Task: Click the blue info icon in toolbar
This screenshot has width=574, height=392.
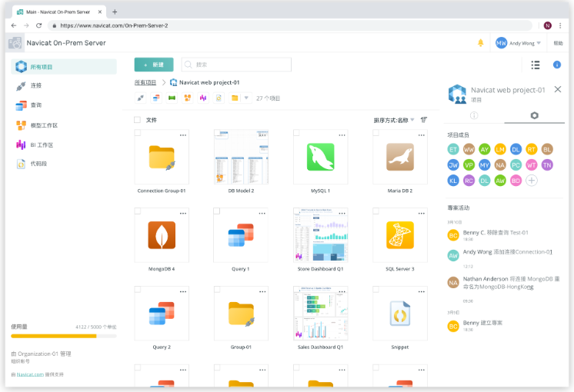Action: click(x=557, y=65)
